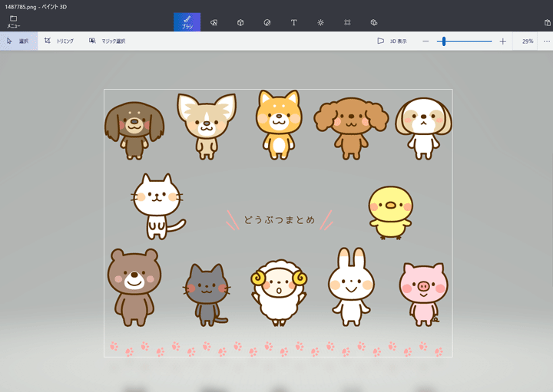Open the more options ellipsis menu
The width and height of the screenshot is (553, 392).
547,41
